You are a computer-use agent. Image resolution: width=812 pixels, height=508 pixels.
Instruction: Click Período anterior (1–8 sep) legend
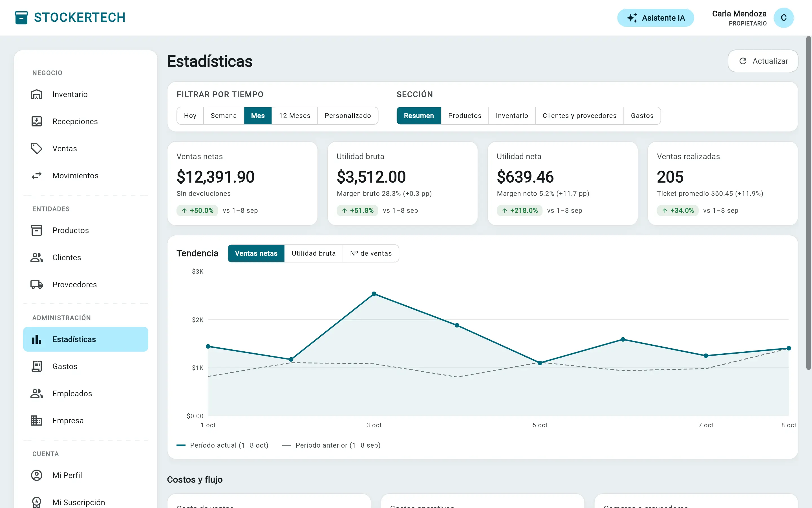331,445
